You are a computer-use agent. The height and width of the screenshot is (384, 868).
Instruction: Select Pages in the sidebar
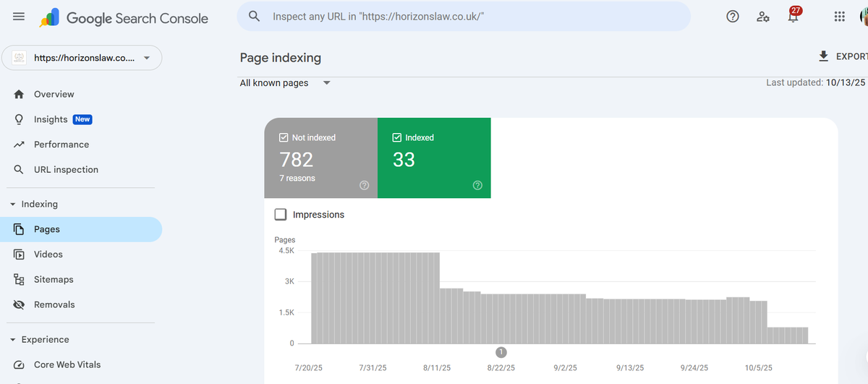81,229
